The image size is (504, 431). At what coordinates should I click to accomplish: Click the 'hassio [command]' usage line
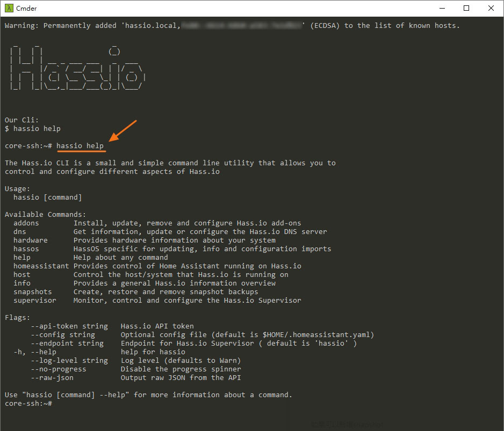point(48,197)
